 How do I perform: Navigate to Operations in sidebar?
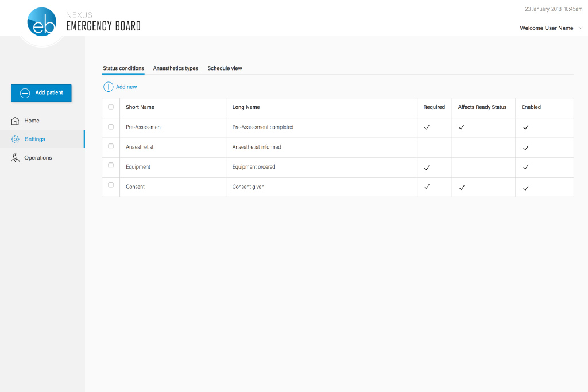[x=42, y=158]
